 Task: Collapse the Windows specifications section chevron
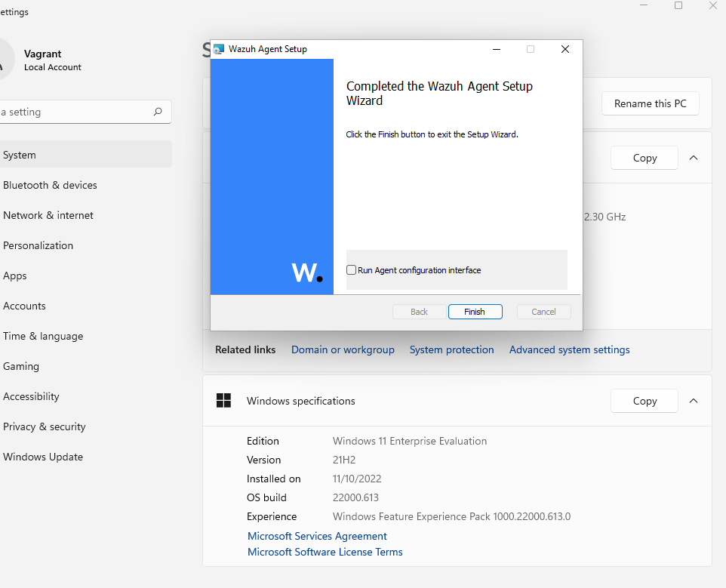pos(693,401)
